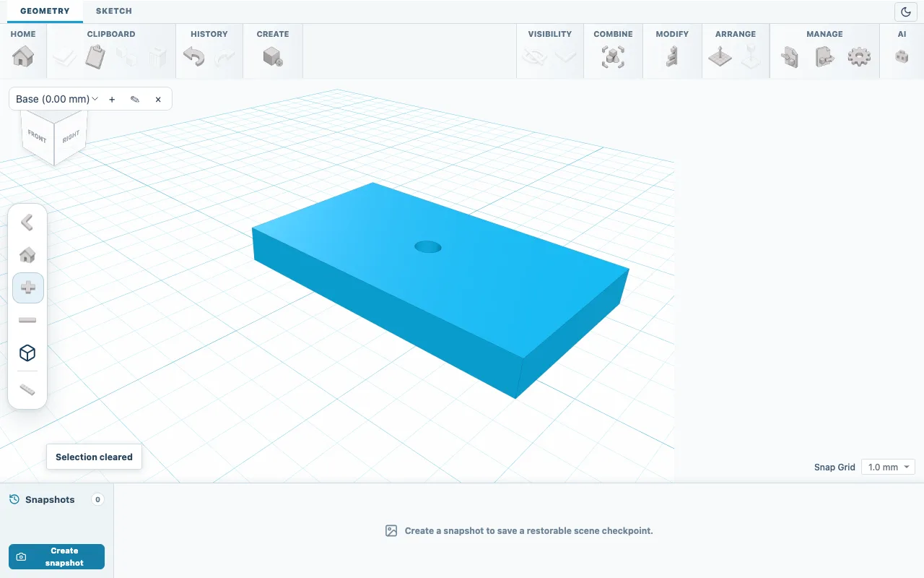Viewport: 924px width, 578px height.
Task: Click the hide-object eye icon in Visibility
Action: coord(534,56)
